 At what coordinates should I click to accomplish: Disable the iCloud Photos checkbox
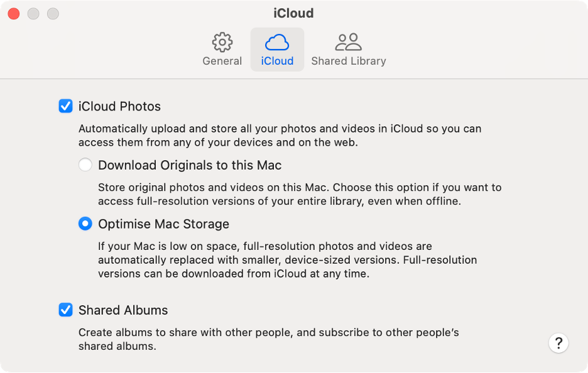(65, 106)
